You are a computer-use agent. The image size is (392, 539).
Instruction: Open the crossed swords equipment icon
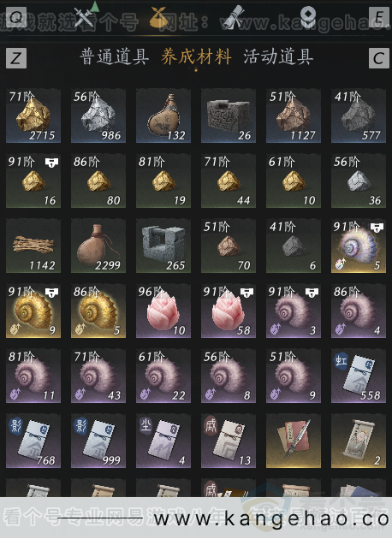(83, 17)
